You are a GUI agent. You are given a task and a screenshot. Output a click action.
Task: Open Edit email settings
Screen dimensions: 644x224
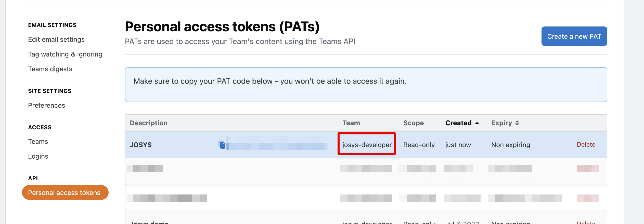(x=56, y=39)
